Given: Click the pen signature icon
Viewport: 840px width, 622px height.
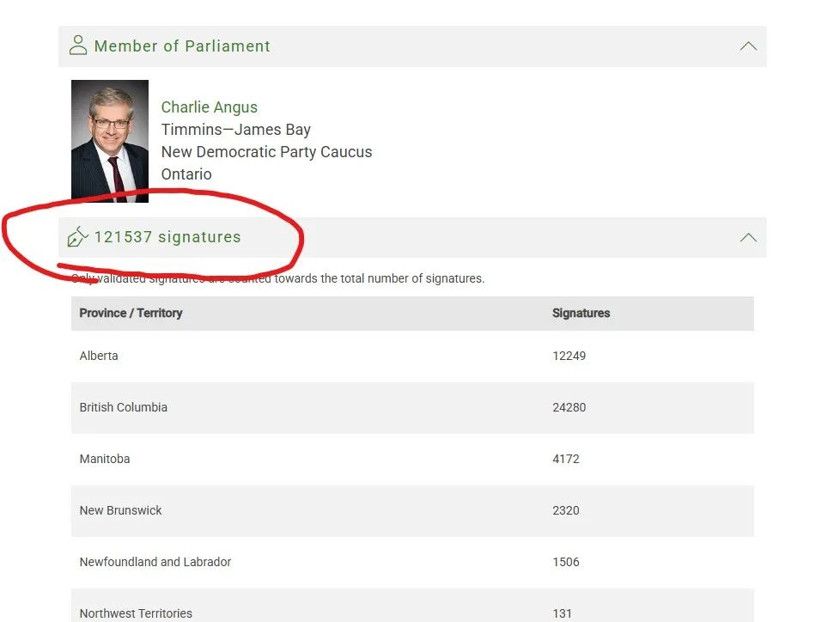Looking at the screenshot, I should (78, 237).
